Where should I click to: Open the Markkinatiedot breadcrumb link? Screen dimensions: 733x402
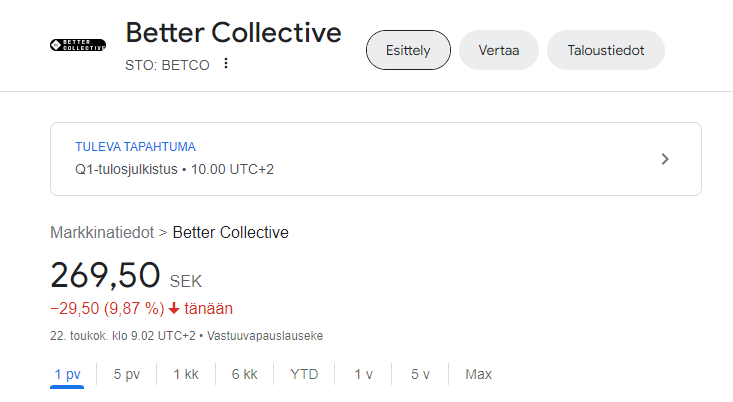pyautogui.click(x=102, y=233)
